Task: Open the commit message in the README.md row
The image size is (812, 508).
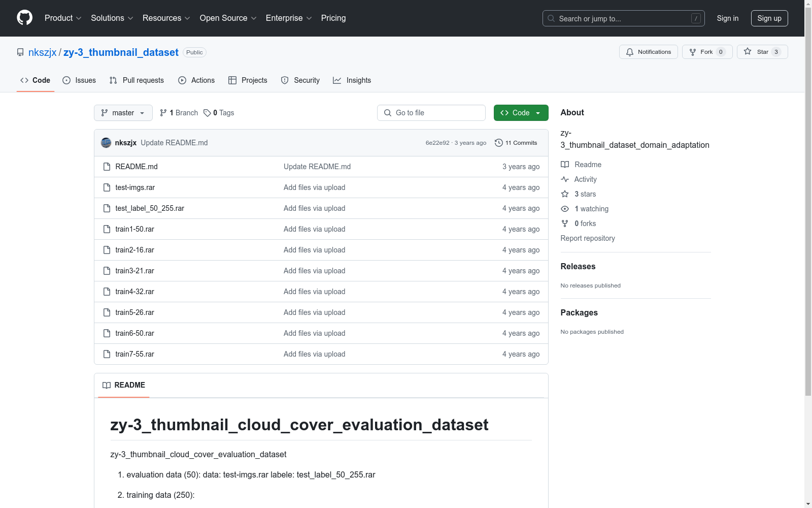Action: click(317, 167)
